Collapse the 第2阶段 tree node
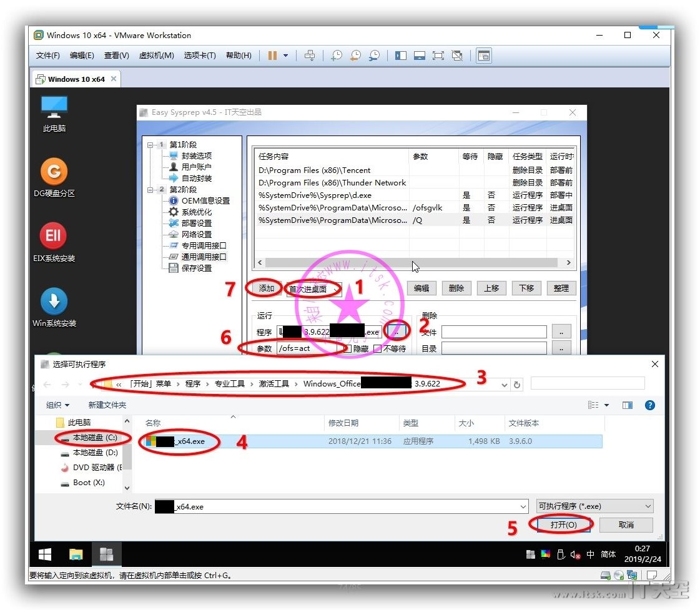This screenshot has width=700, height=610. (150, 190)
